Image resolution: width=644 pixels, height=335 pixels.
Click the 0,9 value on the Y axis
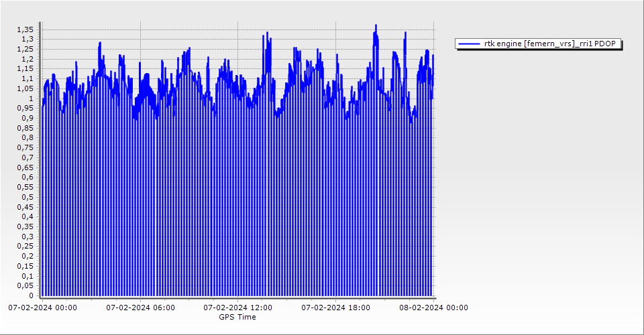pyautogui.click(x=27, y=118)
